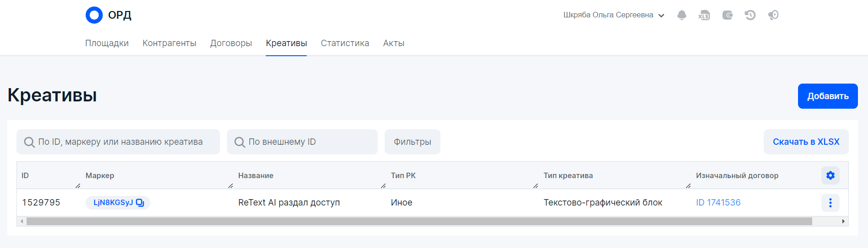Open the Статистика tab
This screenshot has height=248, width=868.
coord(345,43)
